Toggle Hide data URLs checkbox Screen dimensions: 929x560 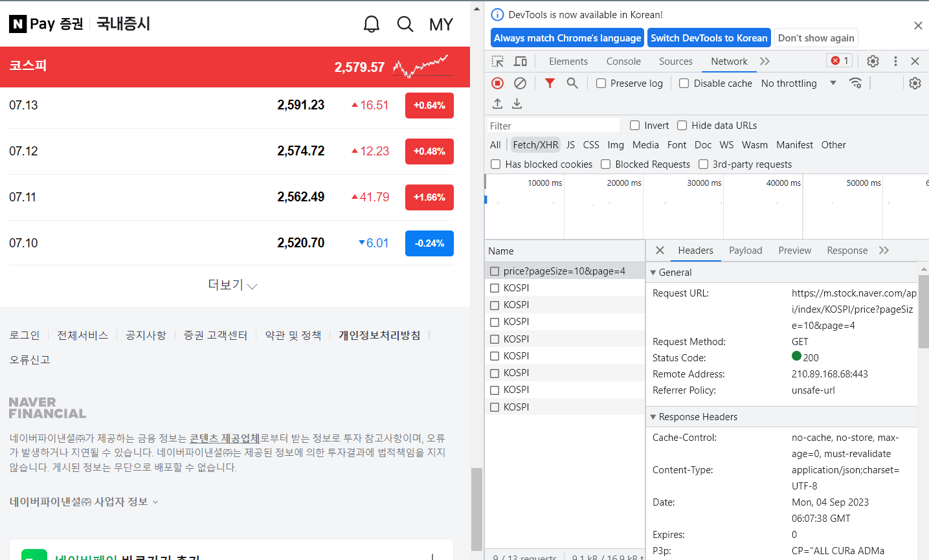pos(682,126)
